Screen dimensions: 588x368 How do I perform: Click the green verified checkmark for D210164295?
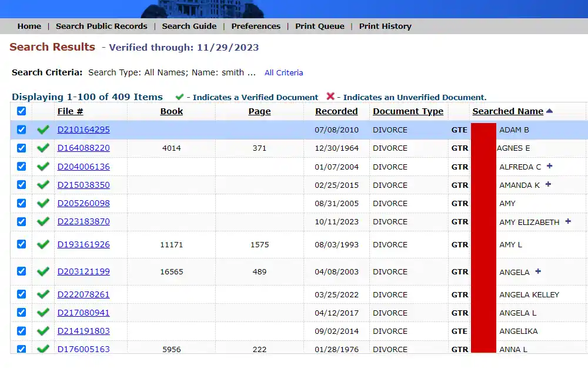(x=42, y=130)
